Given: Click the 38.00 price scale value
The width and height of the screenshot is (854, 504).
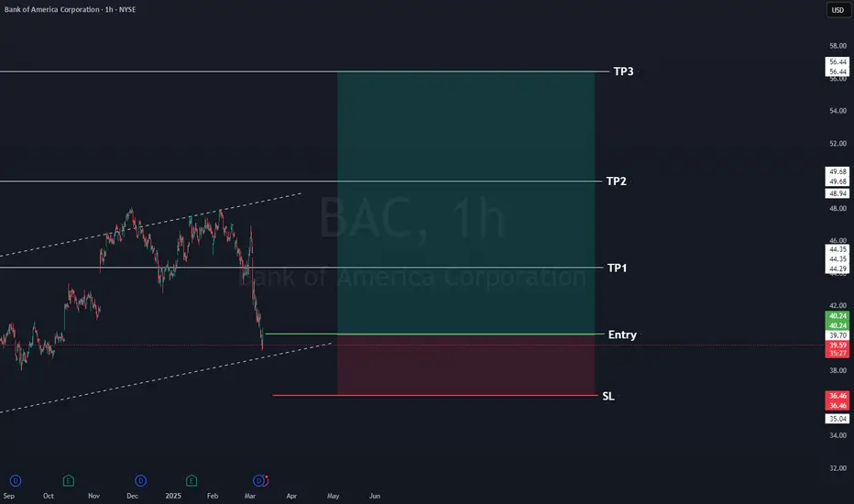Looking at the screenshot, I should pos(838,370).
